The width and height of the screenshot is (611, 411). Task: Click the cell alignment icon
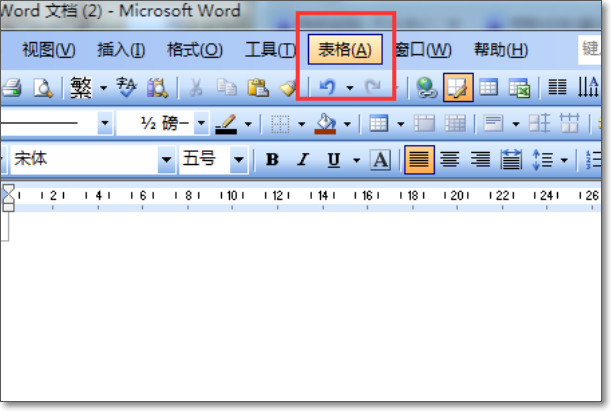(493, 123)
